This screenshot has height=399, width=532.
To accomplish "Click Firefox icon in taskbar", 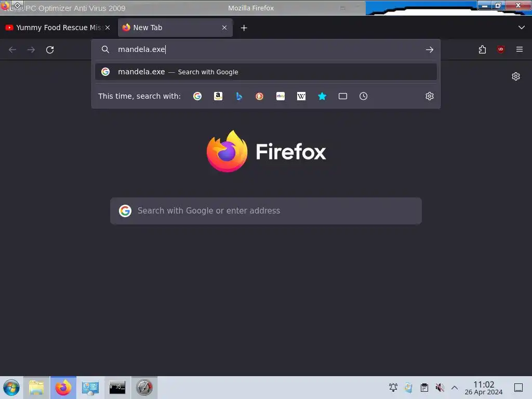I will 63,388.
